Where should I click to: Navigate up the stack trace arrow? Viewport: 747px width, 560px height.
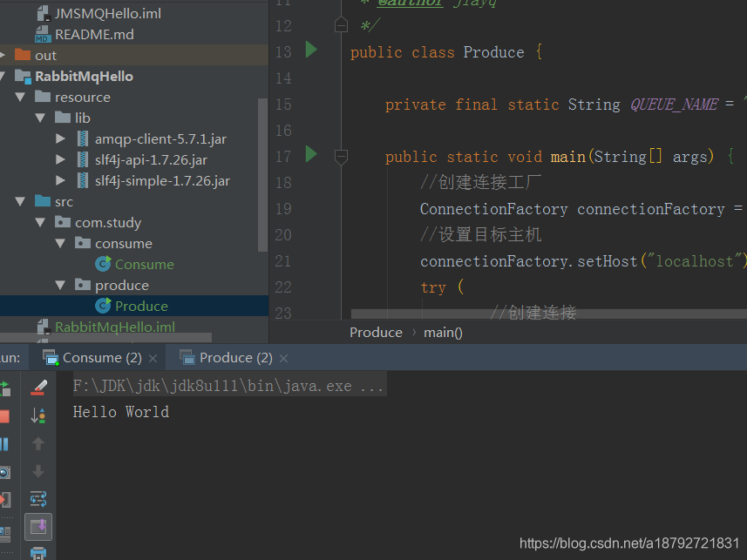(38, 443)
